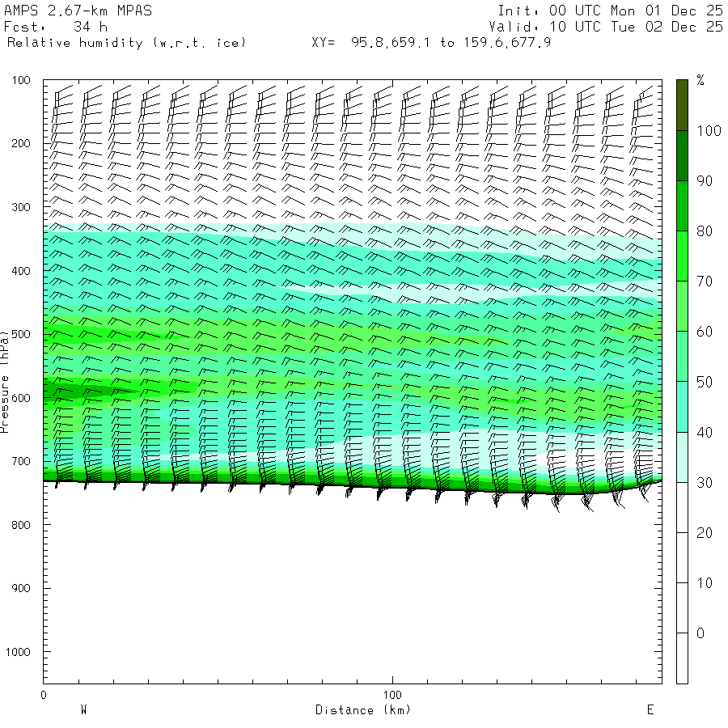Pick the cyan 40–50 legend band

(x=682, y=407)
